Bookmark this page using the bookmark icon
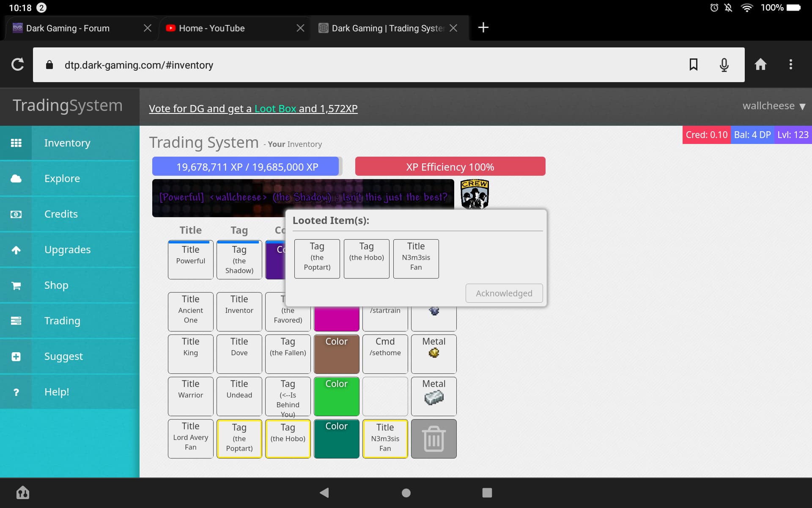The image size is (812, 508). [693, 64]
